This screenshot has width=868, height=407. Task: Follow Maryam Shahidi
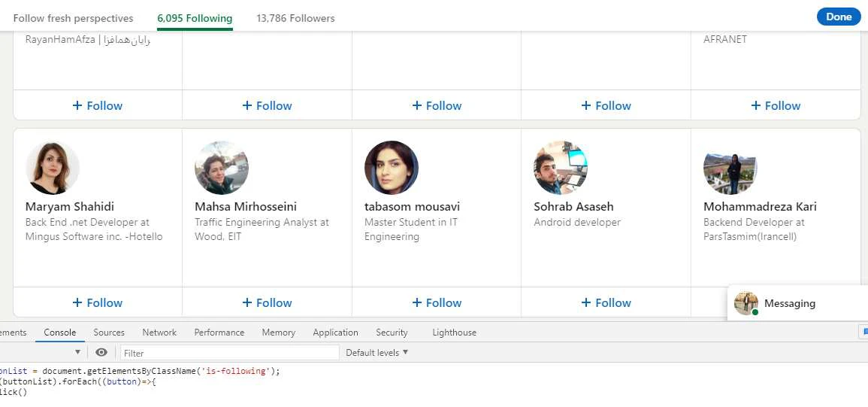(98, 302)
